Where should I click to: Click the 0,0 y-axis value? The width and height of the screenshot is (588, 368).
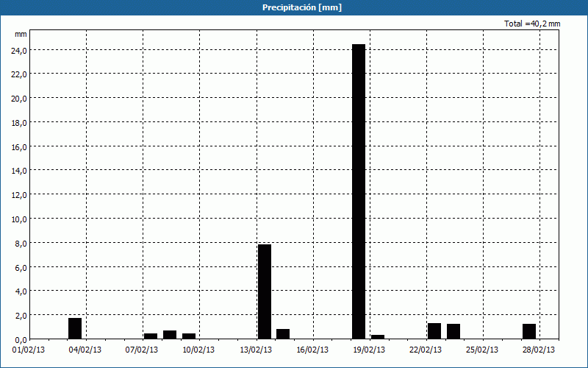[x=21, y=340]
